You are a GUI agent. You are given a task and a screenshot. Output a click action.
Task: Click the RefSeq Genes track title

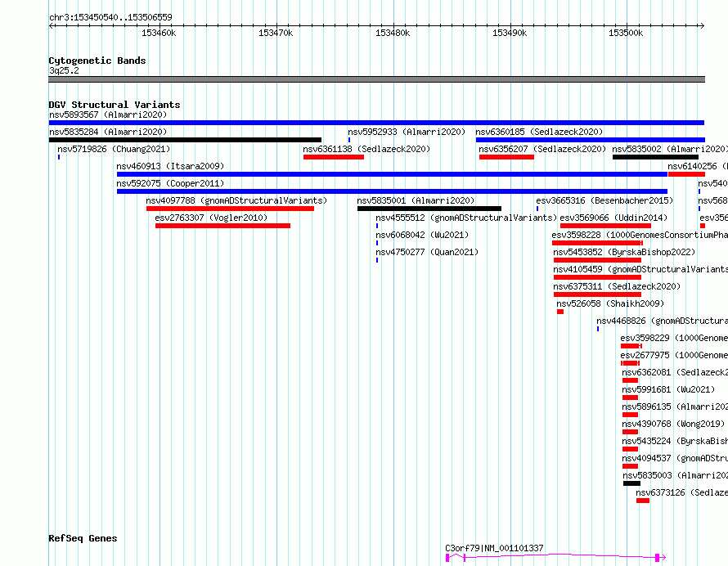[x=83, y=539]
